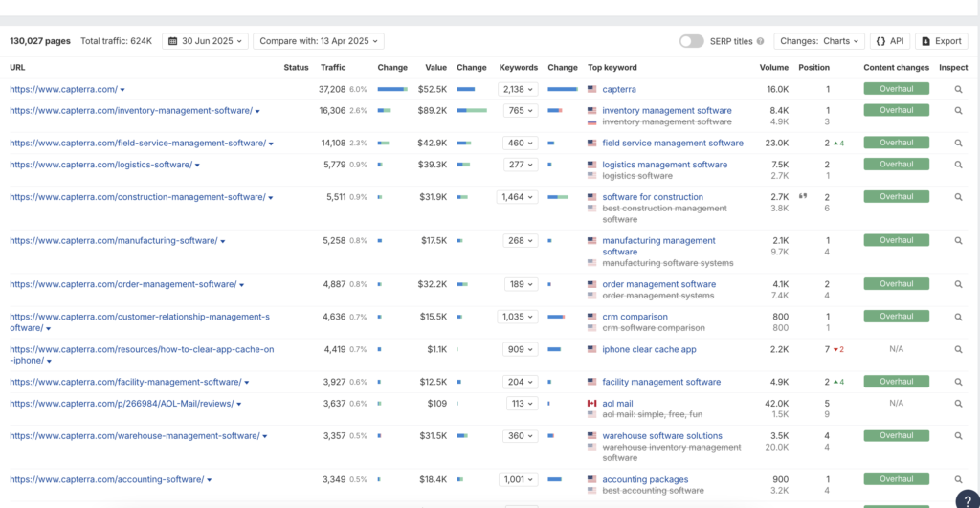Click keyword link 'iphone clear cache app'
This screenshot has width=980, height=508.
point(649,349)
